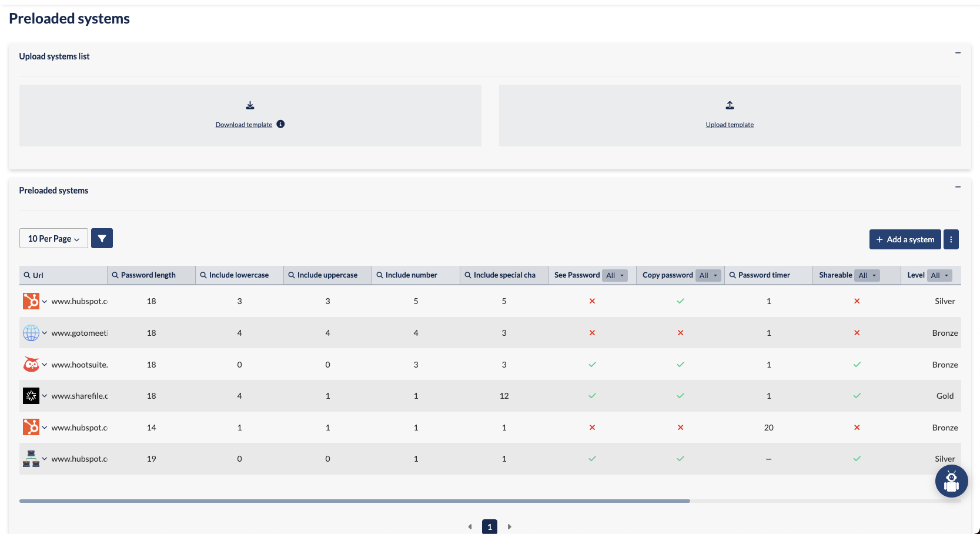
Task: Click the network computers icon in last row
Action: click(31, 459)
